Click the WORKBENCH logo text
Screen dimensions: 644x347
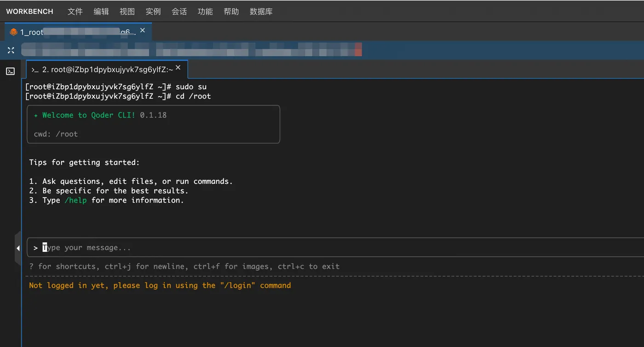click(x=29, y=11)
